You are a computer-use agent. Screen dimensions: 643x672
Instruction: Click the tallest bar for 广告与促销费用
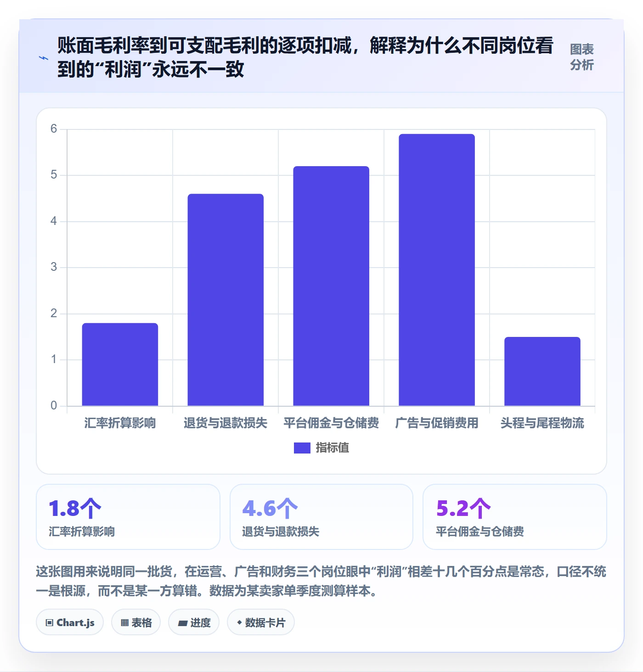tap(437, 270)
